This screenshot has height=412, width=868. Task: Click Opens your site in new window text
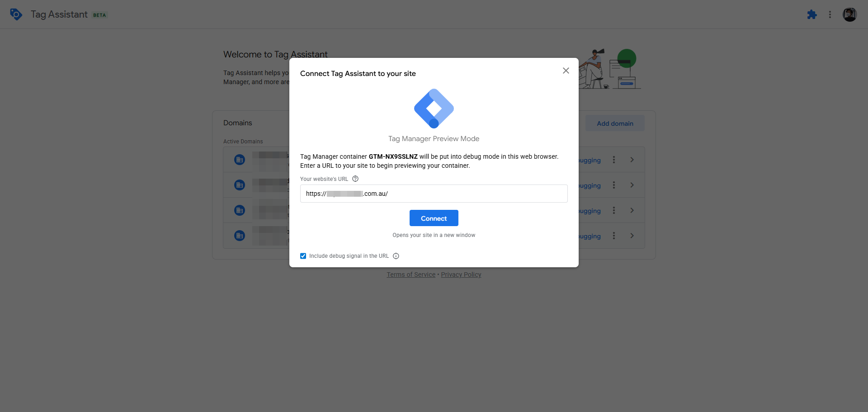[434, 235]
